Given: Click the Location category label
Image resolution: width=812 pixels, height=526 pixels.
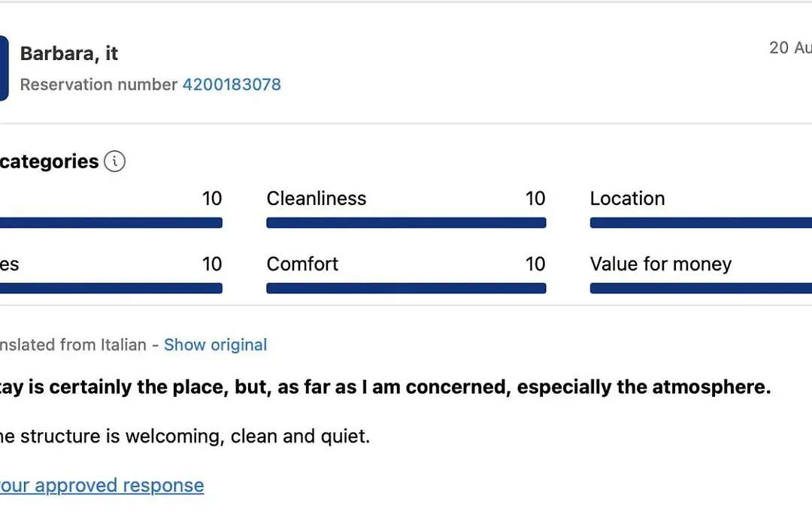Looking at the screenshot, I should click(x=627, y=199).
